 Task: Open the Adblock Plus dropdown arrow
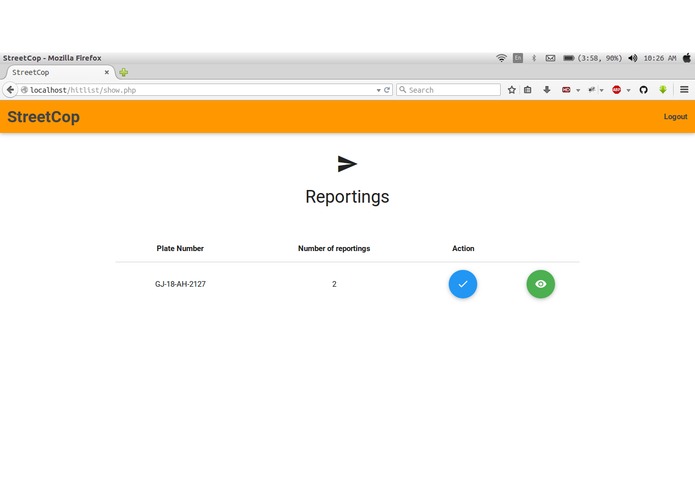628,90
